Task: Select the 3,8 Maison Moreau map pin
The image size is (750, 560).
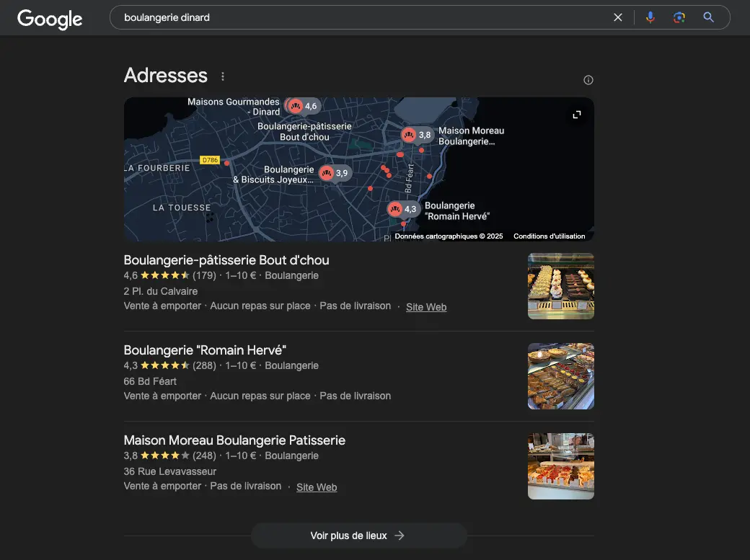Action: tap(418, 135)
